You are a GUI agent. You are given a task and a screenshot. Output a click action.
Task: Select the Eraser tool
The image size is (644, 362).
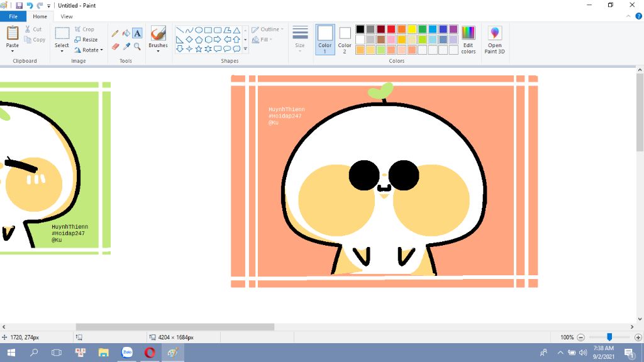115,47
